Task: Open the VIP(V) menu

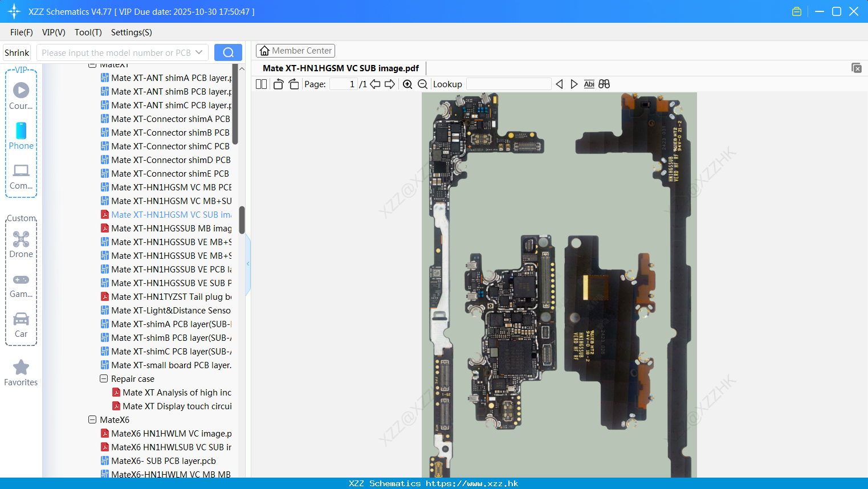Action: coord(54,32)
